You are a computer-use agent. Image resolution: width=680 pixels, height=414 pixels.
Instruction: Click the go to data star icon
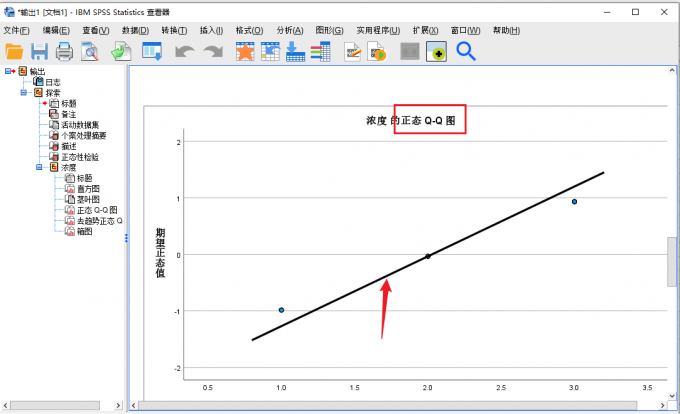click(x=245, y=52)
